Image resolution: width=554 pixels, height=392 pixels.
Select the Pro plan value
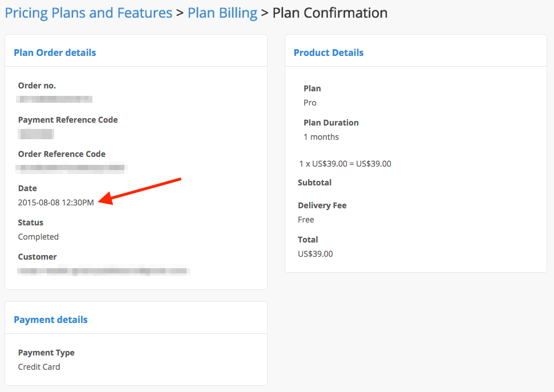click(310, 103)
